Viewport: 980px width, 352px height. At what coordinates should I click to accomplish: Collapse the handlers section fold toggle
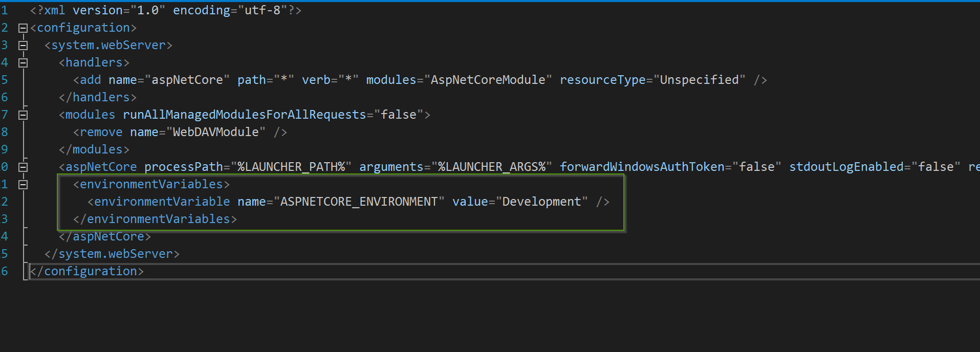pyautogui.click(x=23, y=63)
